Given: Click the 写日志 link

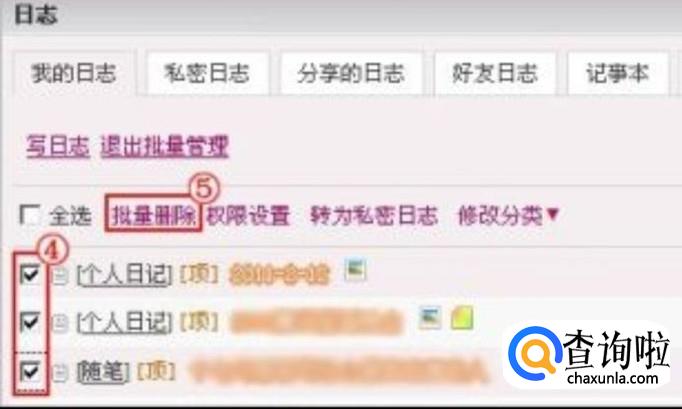Looking at the screenshot, I should 58,146.
